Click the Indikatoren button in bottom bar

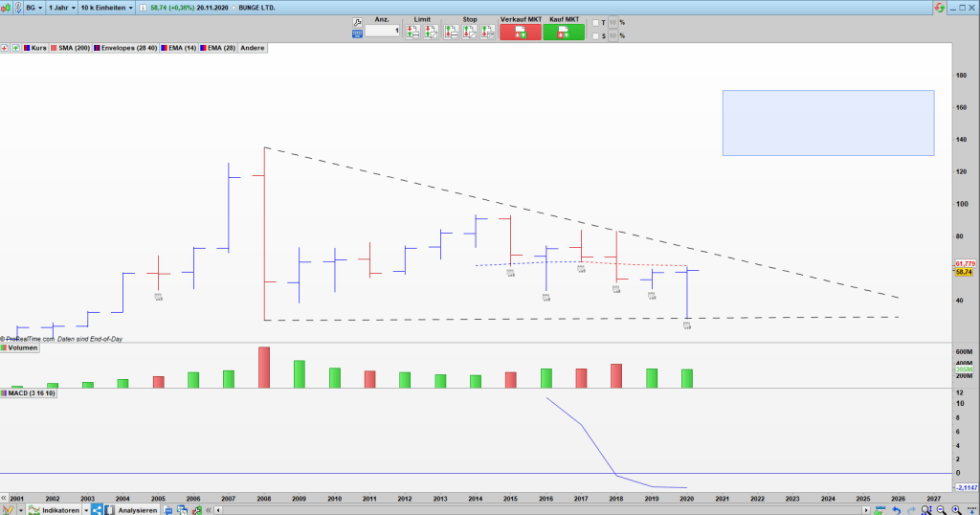pos(62,510)
